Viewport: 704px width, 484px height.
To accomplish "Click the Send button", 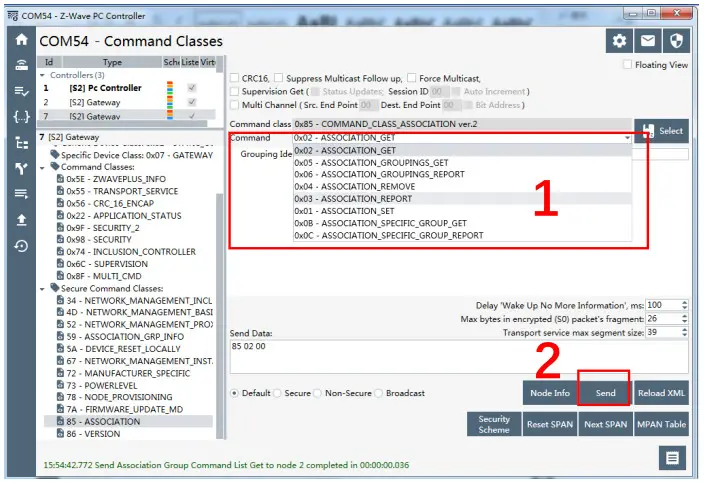I will point(605,393).
